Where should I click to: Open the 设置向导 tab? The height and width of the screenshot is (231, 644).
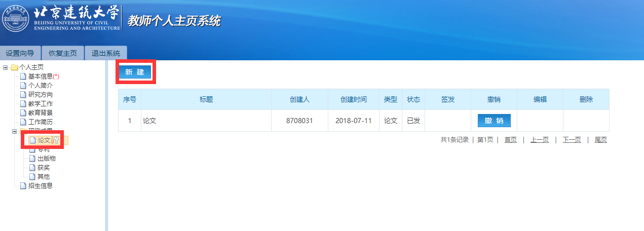(x=20, y=53)
